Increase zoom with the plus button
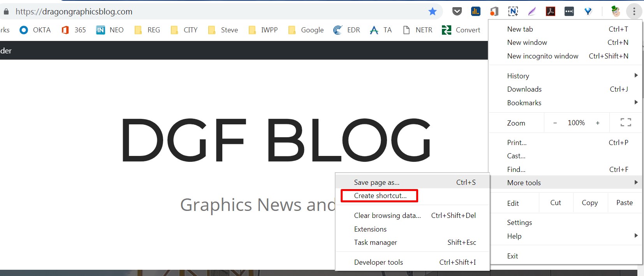The height and width of the screenshot is (276, 644). point(597,123)
